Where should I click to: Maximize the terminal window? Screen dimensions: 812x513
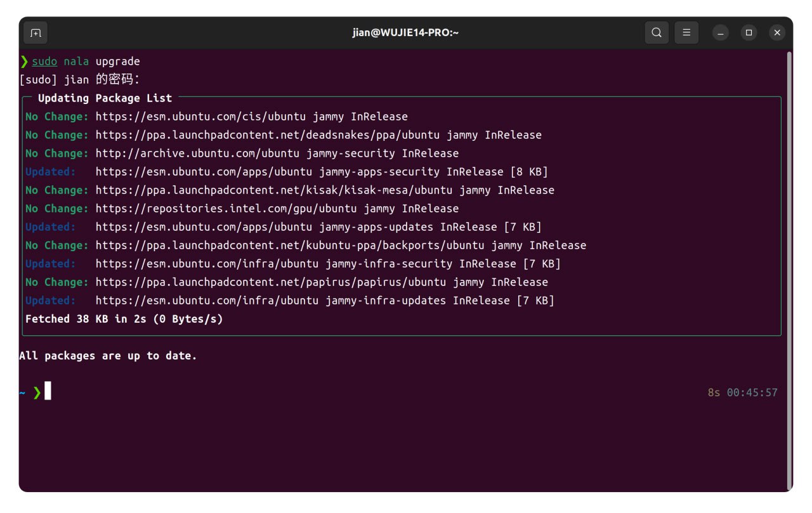point(749,33)
